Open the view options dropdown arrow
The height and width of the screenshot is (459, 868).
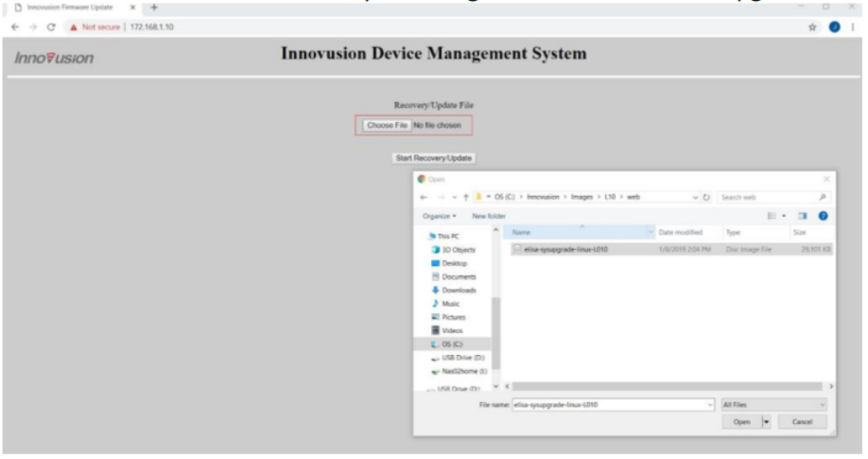[x=784, y=216]
